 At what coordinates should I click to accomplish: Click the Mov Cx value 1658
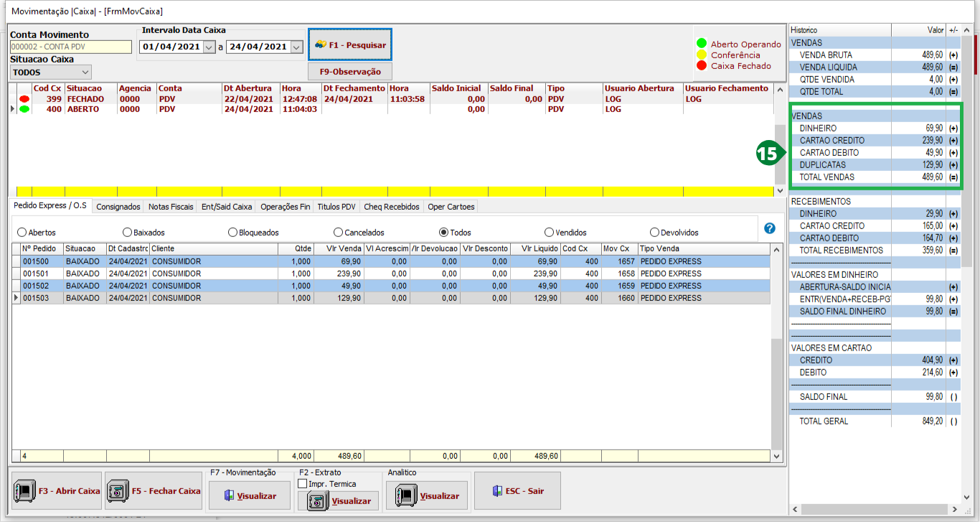(625, 274)
